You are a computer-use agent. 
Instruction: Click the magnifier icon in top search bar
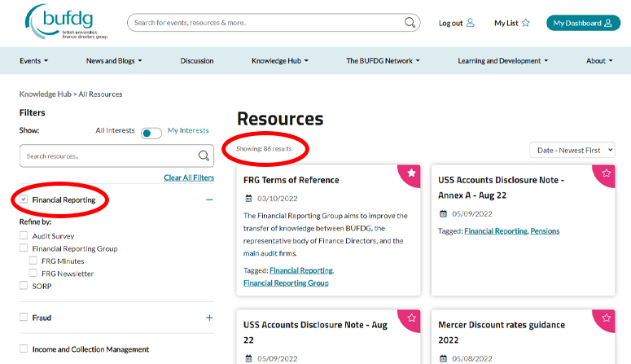411,23
